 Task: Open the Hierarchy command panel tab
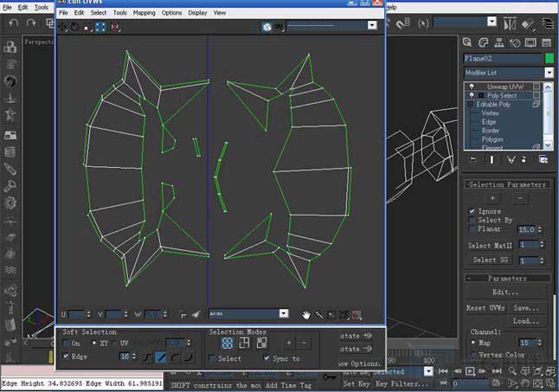click(x=499, y=42)
